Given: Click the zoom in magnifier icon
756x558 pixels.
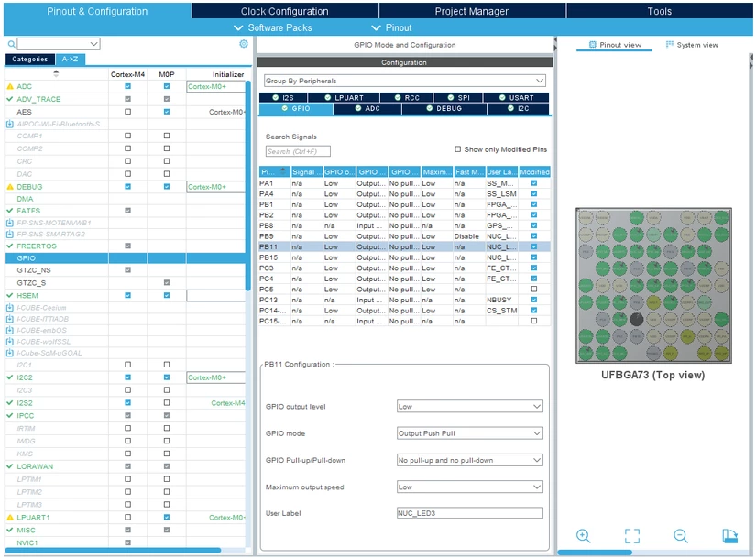Looking at the screenshot, I should (583, 535).
